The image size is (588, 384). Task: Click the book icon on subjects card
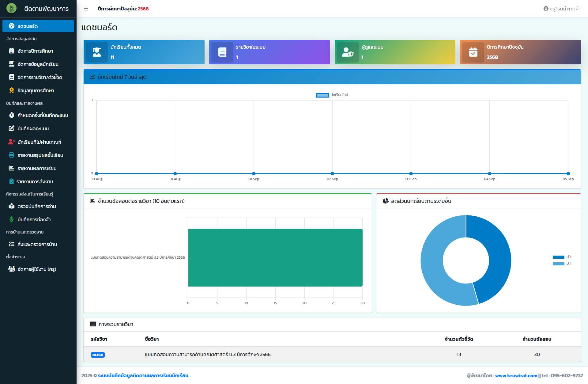pyautogui.click(x=222, y=52)
